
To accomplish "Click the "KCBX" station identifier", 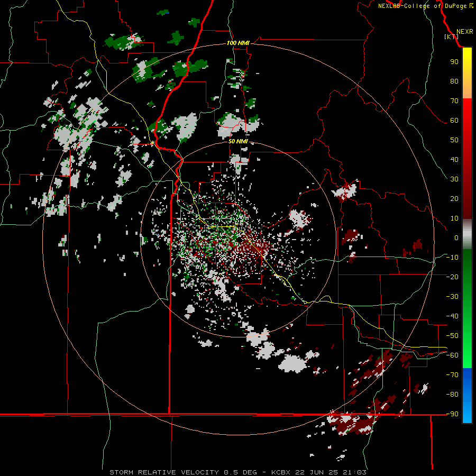I will click(x=281, y=472).
